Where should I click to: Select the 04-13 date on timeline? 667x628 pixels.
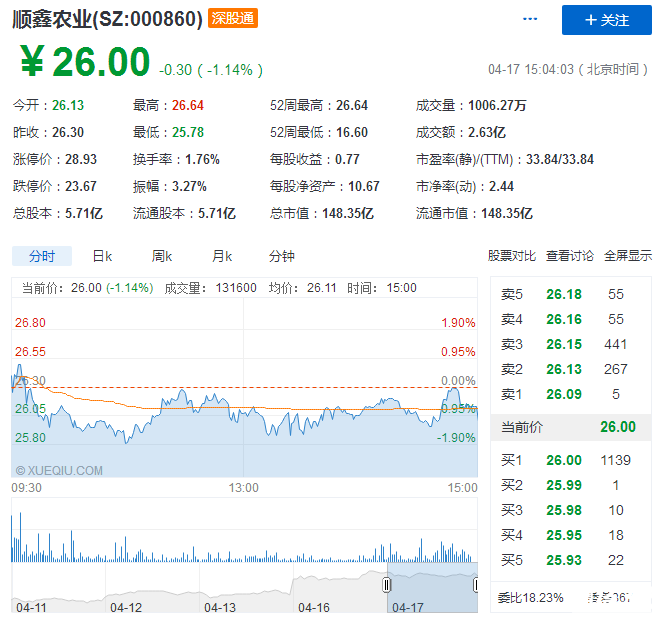(x=219, y=608)
